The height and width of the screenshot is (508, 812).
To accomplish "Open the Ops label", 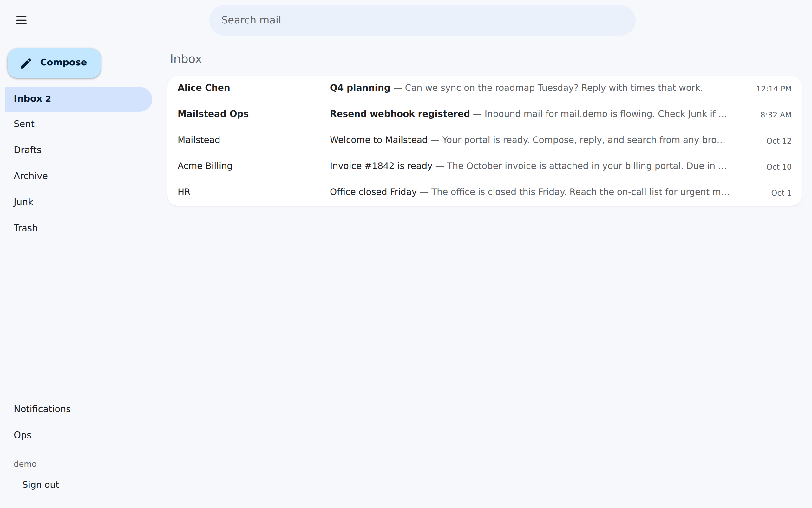I will point(23,435).
